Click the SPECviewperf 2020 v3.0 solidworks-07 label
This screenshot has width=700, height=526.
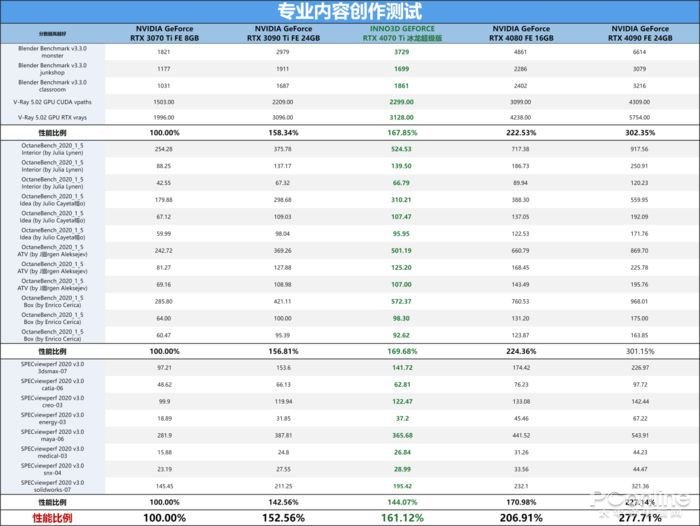click(52, 486)
